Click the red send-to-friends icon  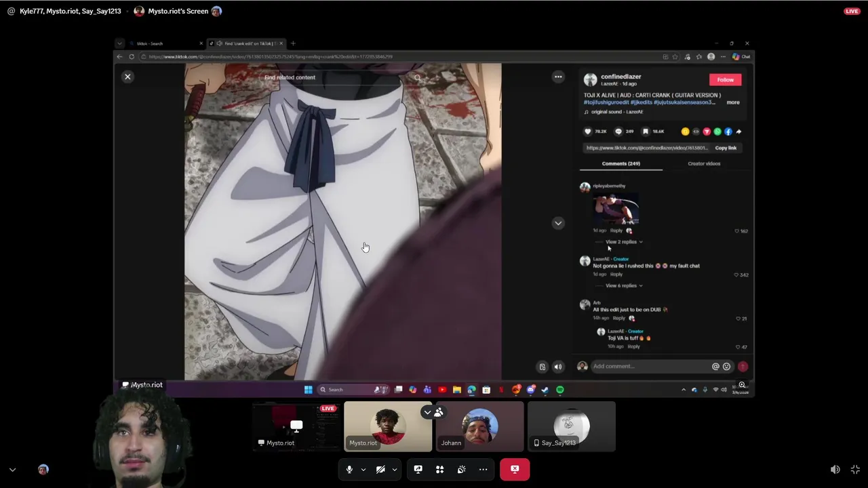(x=707, y=131)
